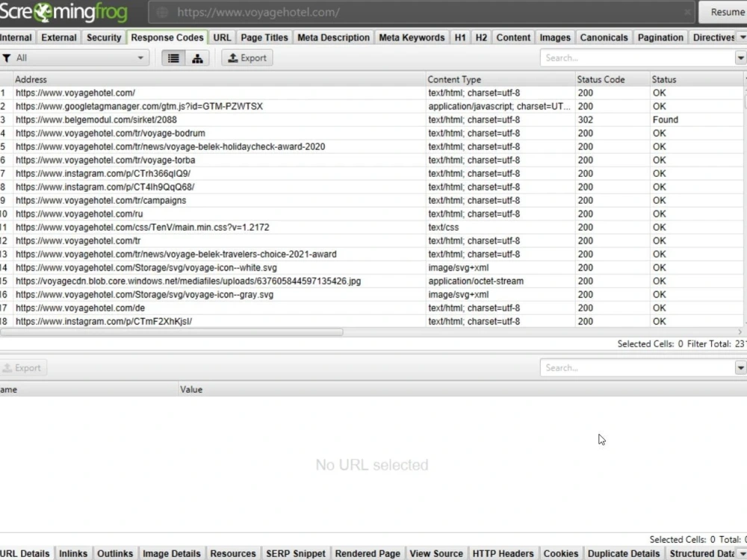The width and height of the screenshot is (747, 560).
Task: Select the /tr/campaigns URL row
Action: (x=371, y=200)
